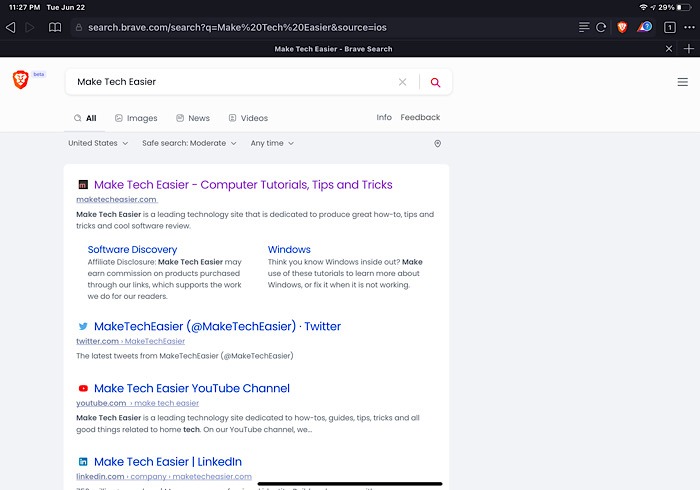Open Brave Shields lion icon
This screenshot has height=490, width=700.
622,27
